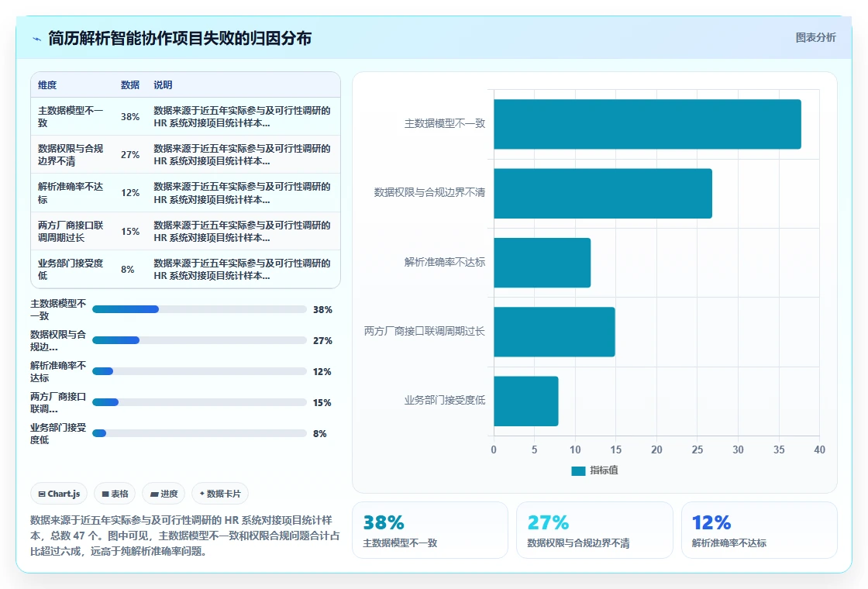Viewport: 868px width, 589px height.
Task: Open the 27% 数据权限与合规边界不清 stat card
Action: (x=594, y=530)
